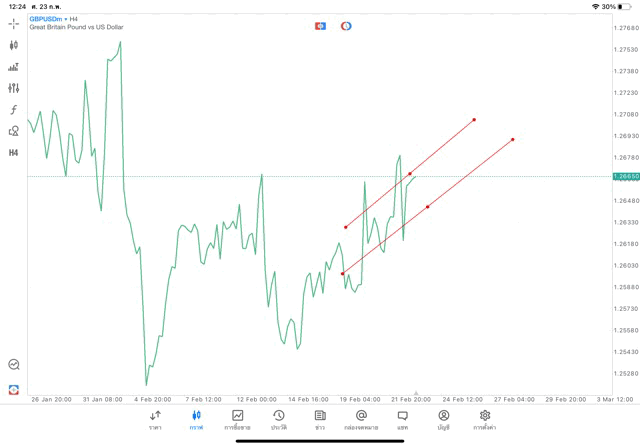Tap the green 1.26650 current price label

click(626, 176)
